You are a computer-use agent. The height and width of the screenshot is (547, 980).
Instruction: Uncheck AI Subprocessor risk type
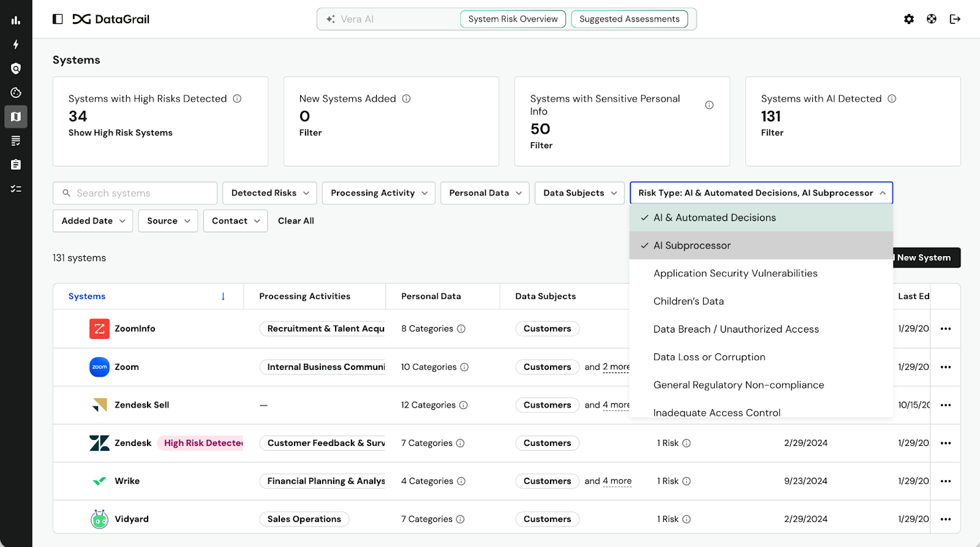692,246
